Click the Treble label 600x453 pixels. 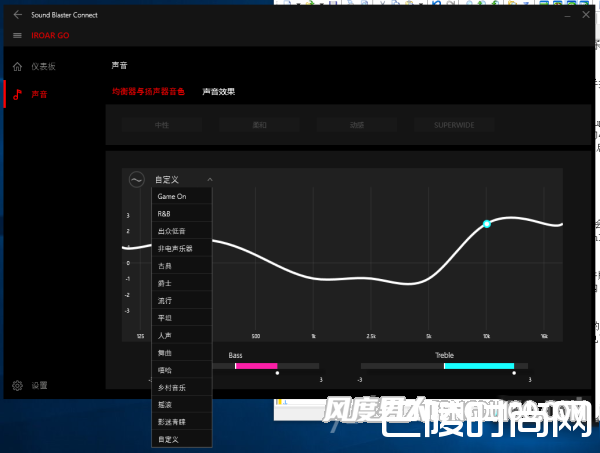pos(444,355)
